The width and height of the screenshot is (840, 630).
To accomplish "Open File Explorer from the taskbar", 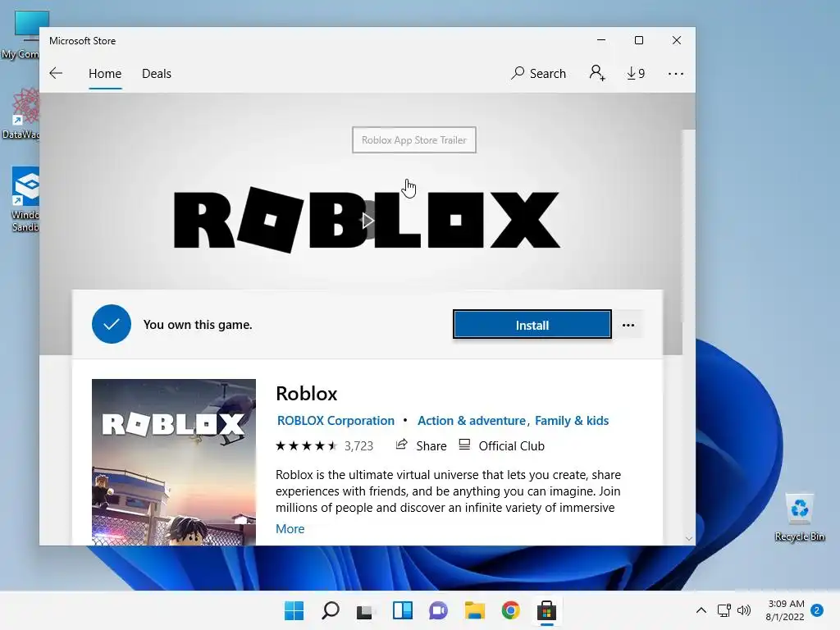I will (x=475, y=610).
